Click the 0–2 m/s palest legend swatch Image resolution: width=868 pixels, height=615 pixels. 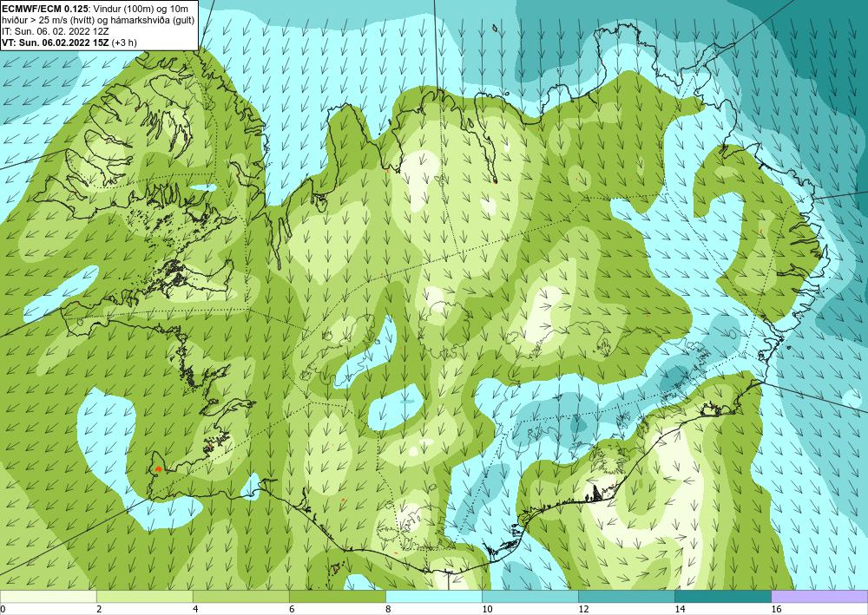(48, 596)
